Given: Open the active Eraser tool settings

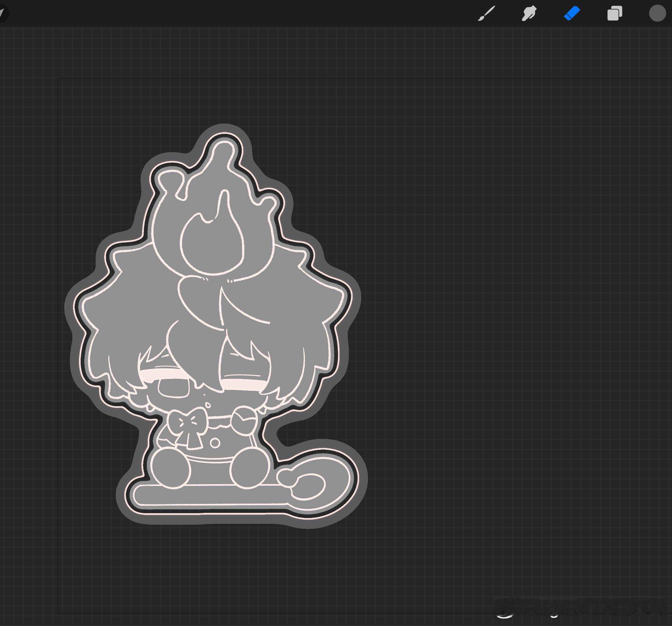Looking at the screenshot, I should (x=572, y=14).
